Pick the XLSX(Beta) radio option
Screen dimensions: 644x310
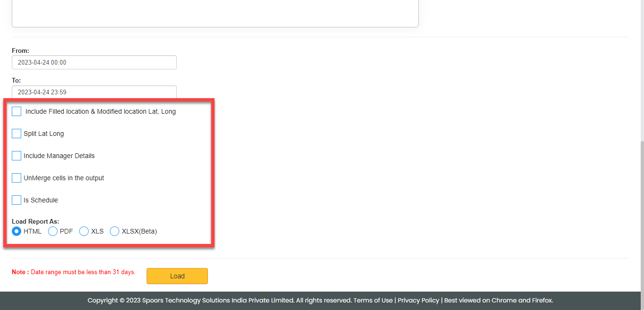[x=115, y=231]
